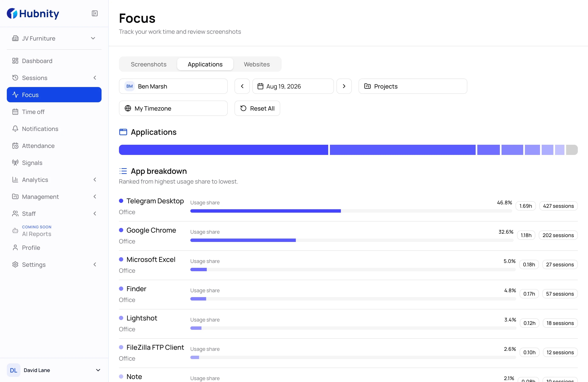
Task: Click the 5.0% Excel usage value
Action: [509, 261]
